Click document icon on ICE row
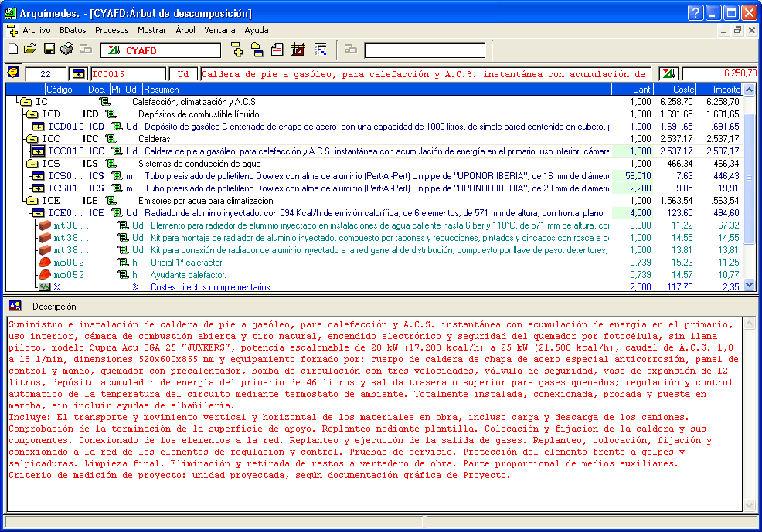 click(111, 201)
